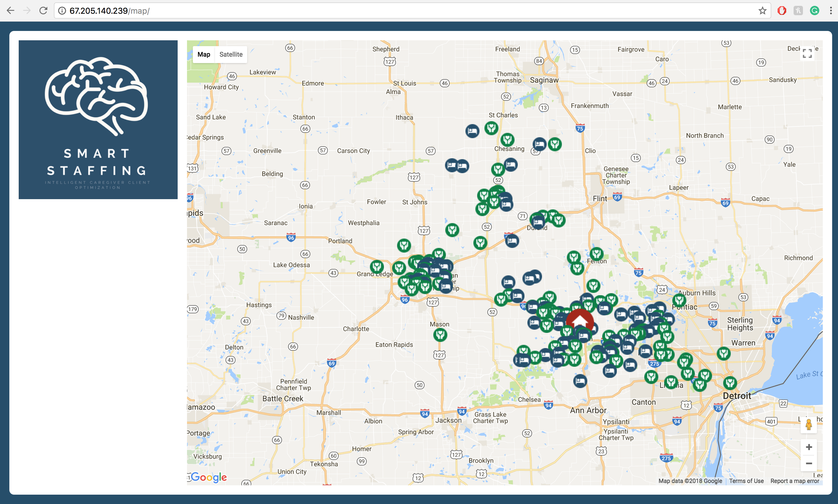Screen dimensions: 838x504
Task: Click the Smart Staffing logo image
Action: [x=98, y=119]
